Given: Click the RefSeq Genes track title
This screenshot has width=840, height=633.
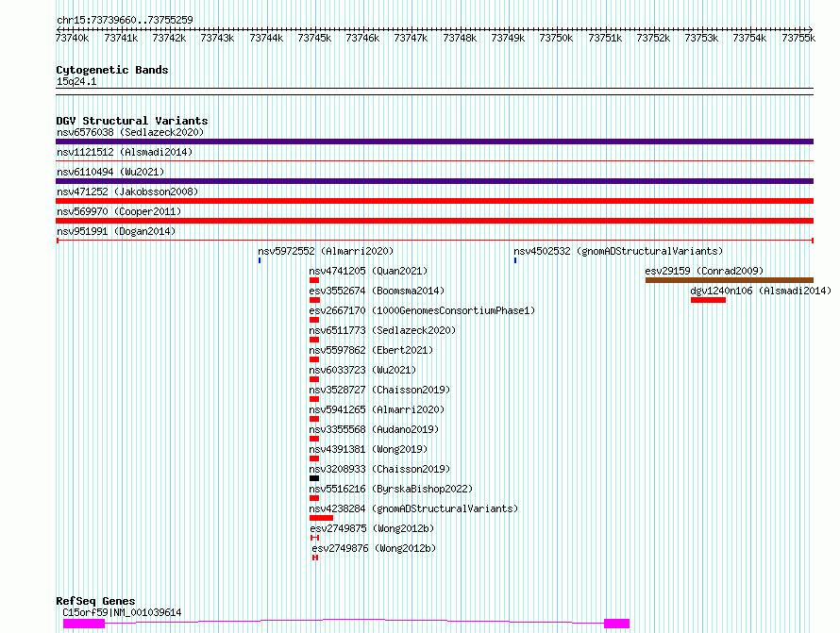Looking at the screenshot, I should (x=95, y=601).
